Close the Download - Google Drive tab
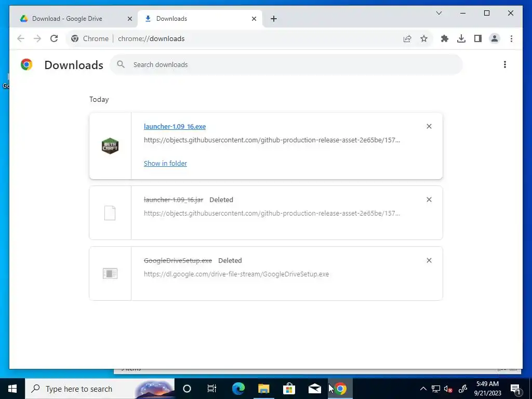The image size is (532, 399). [x=129, y=19]
